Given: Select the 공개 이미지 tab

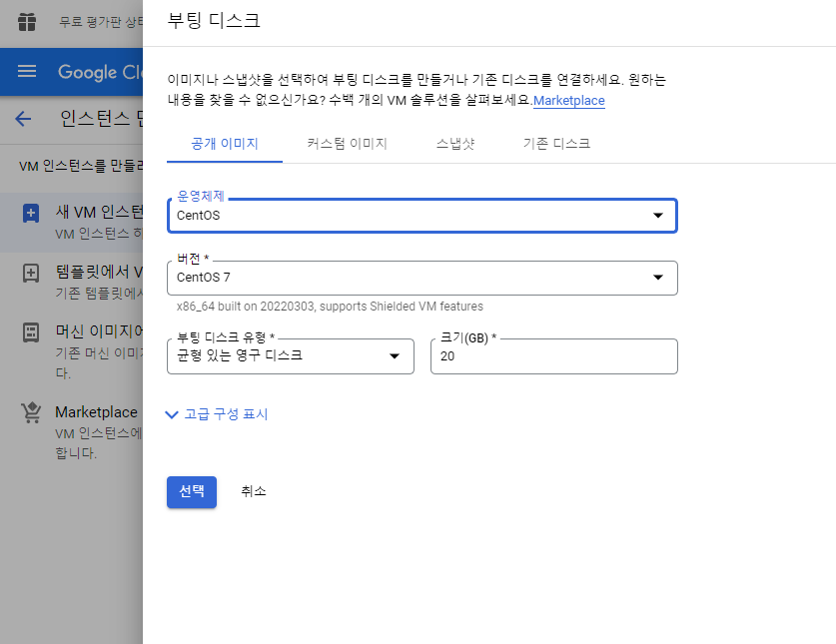Looking at the screenshot, I should tap(225, 144).
